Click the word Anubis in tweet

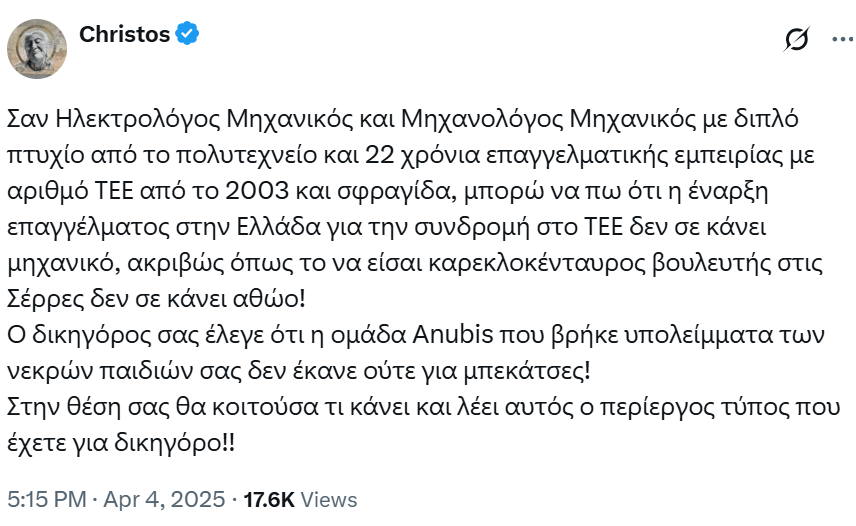point(453,334)
